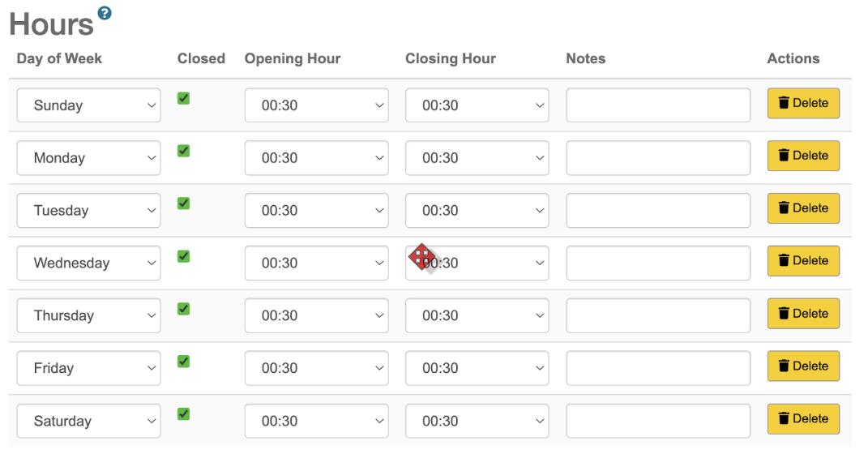Uncheck the Closed checkbox for Sunday
This screenshot has height=454, width=868.
[184, 98]
